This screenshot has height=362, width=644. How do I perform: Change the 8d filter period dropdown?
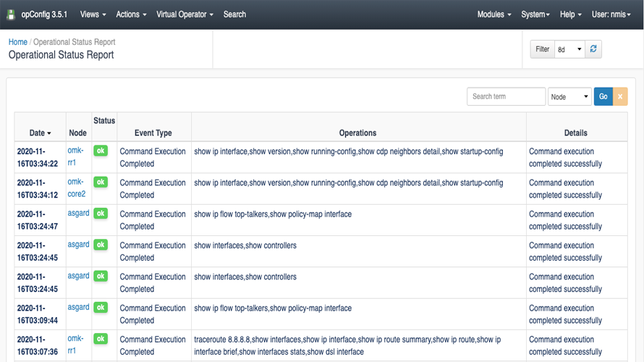click(569, 50)
